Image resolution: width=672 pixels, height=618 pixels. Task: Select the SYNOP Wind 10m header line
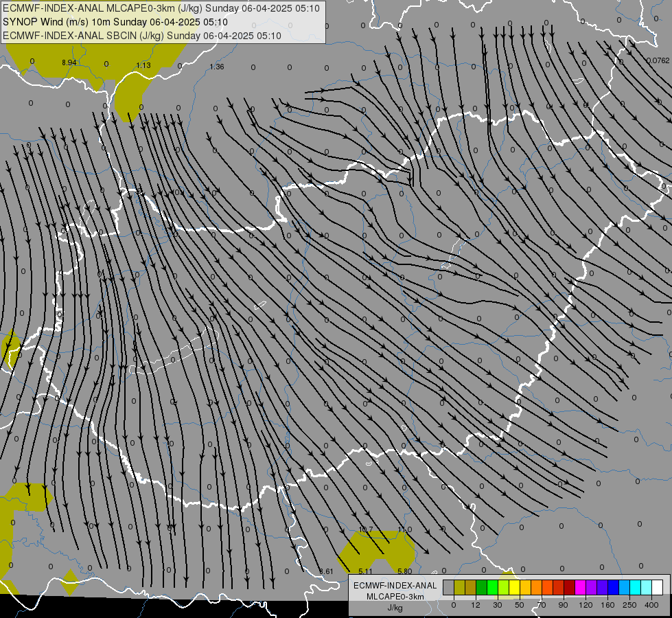[x=115, y=22]
